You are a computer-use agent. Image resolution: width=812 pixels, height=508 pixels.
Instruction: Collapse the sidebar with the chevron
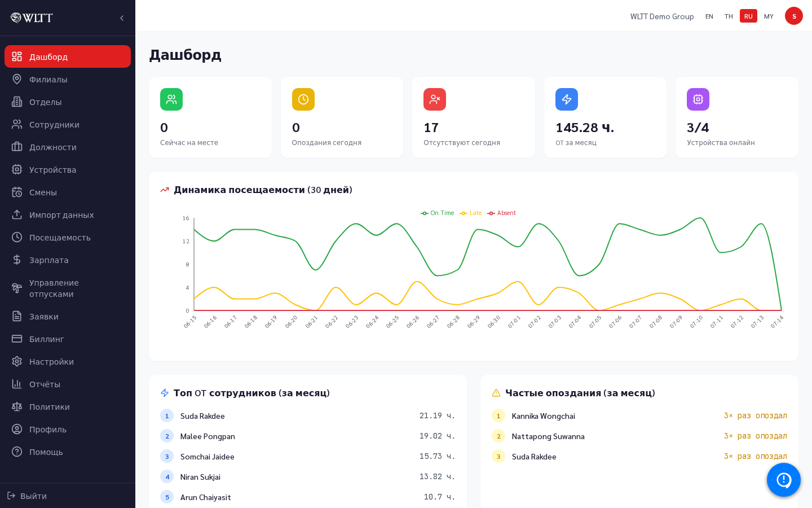pos(122,18)
